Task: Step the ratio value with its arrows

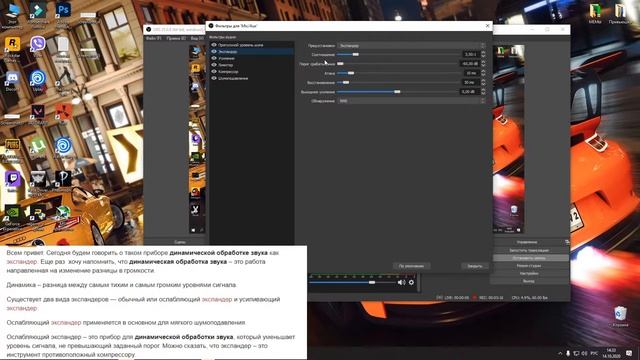Action: [x=483, y=54]
